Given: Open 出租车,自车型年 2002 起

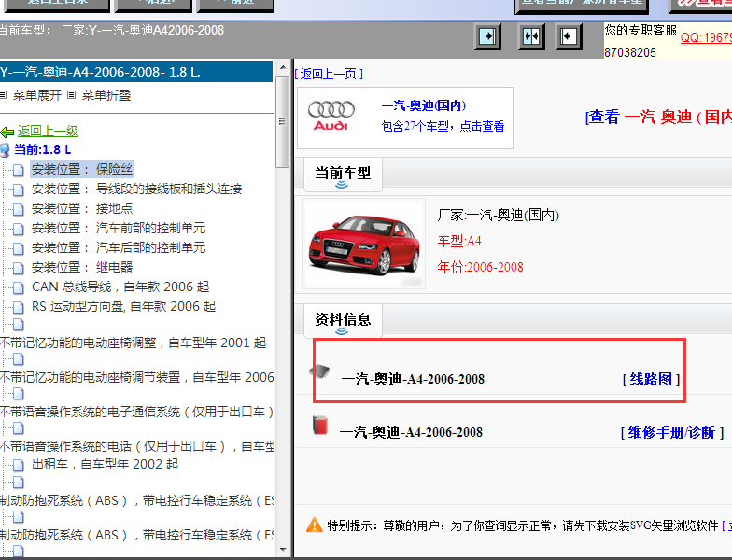Looking at the screenshot, I should click(x=105, y=465).
